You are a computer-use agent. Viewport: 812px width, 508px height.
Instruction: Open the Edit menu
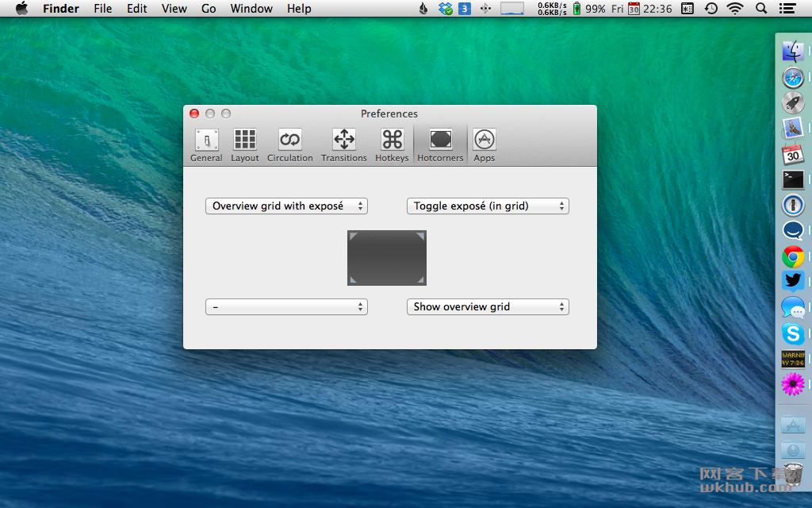pos(136,8)
